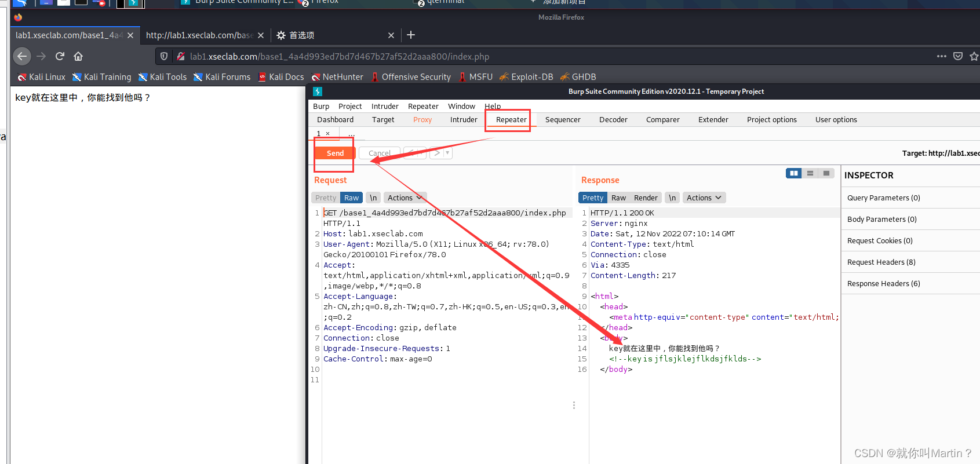
Task: Set side-by-side request/response layout
Action: coord(794,173)
